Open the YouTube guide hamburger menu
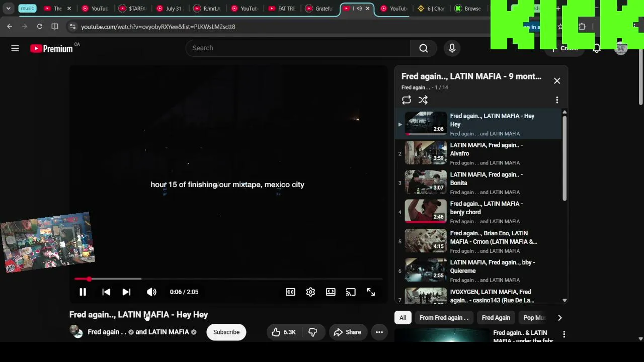 [x=15, y=48]
